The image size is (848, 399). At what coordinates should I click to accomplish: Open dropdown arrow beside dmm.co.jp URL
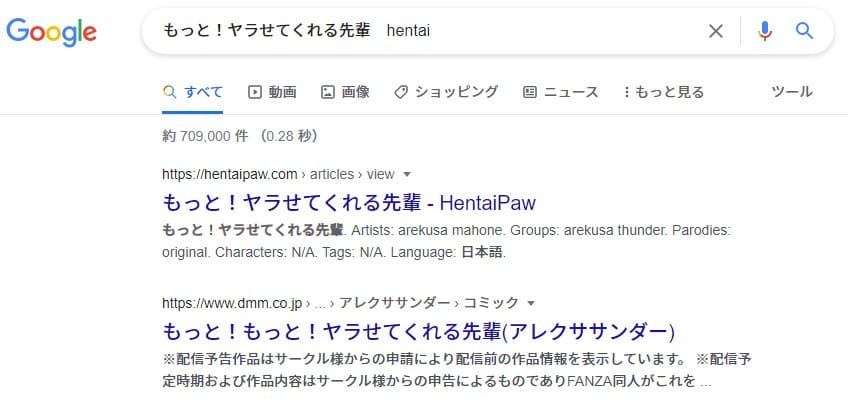531,303
